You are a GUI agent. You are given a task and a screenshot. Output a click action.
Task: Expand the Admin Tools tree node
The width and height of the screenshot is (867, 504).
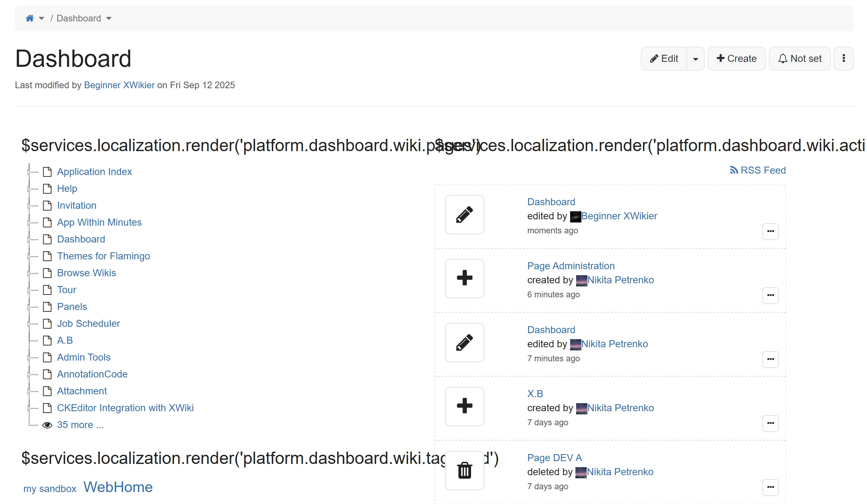pyautogui.click(x=29, y=357)
